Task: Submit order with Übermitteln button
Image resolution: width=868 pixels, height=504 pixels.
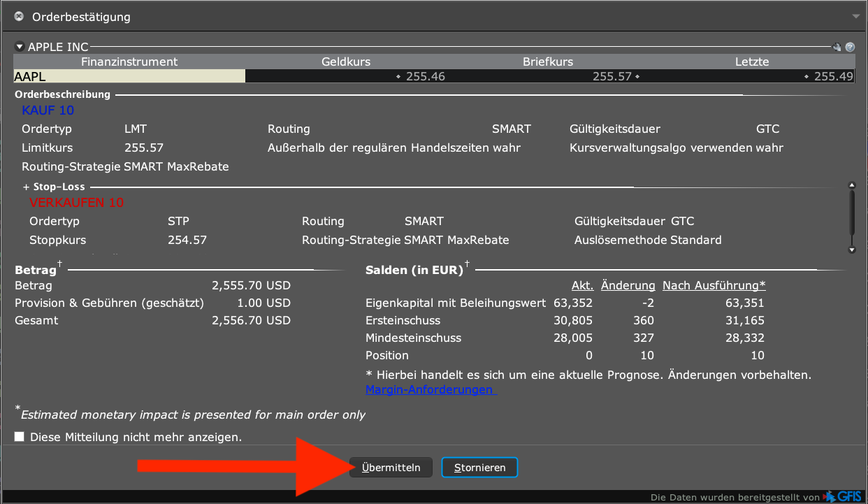Action: point(391,468)
